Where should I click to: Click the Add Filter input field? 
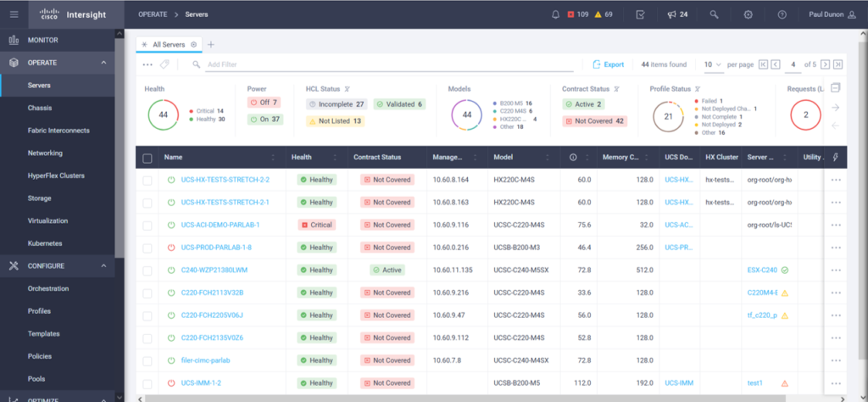[381, 64]
